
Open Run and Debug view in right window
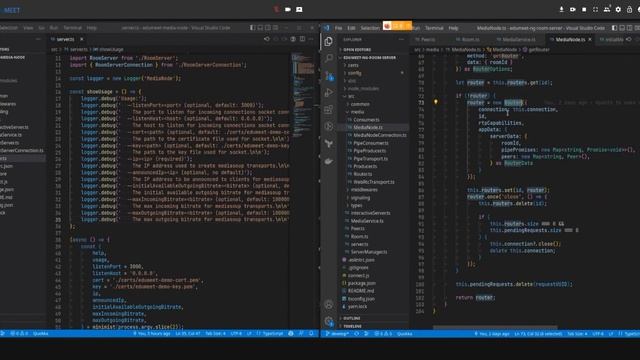point(329,93)
